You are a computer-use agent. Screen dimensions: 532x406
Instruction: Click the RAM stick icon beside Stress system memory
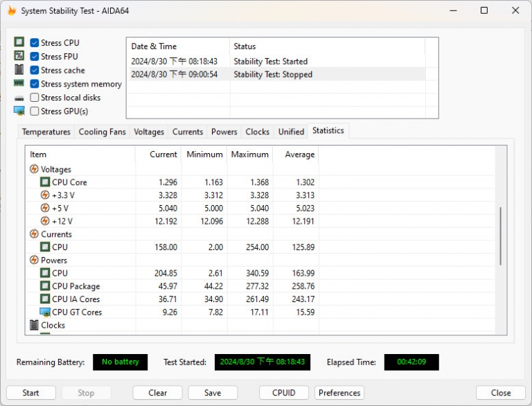[19, 83]
